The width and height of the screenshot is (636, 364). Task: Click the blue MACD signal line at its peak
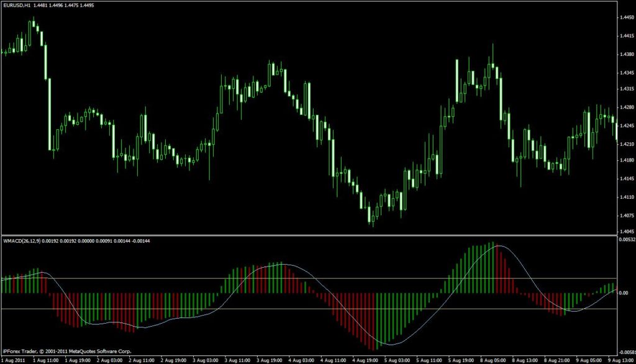point(500,246)
